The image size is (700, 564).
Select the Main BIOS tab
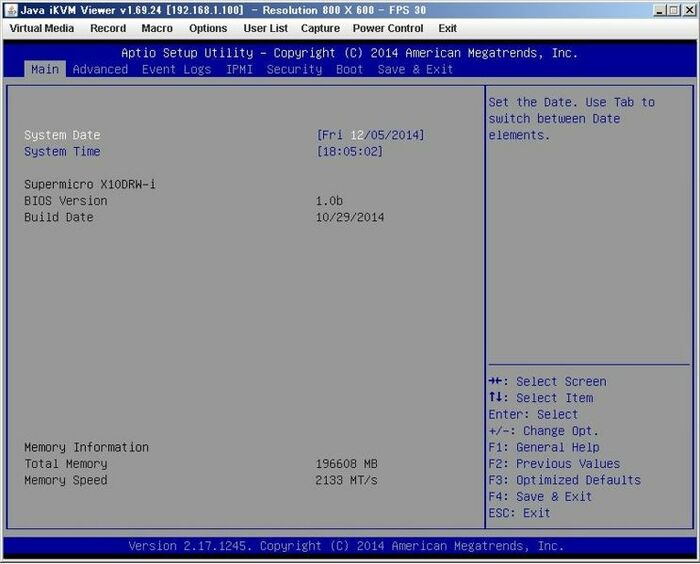coord(45,69)
